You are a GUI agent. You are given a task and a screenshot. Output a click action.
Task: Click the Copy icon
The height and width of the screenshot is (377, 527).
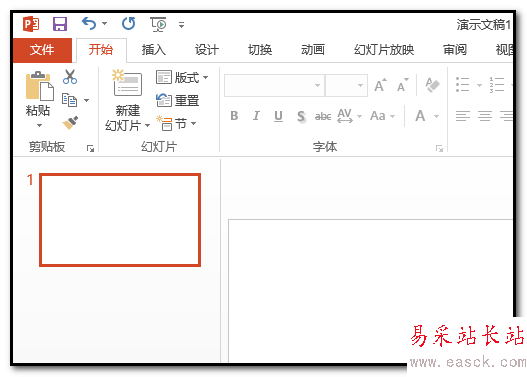click(x=70, y=100)
